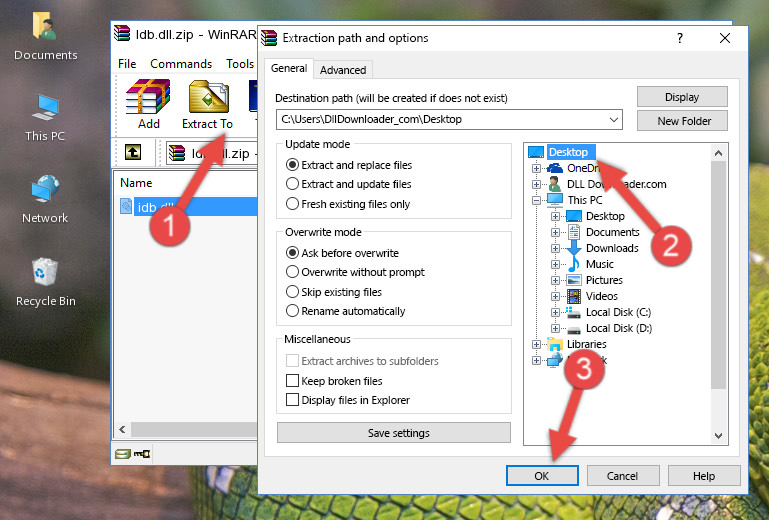
Task: Expand the Pictures tree node
Action: pyautogui.click(x=555, y=281)
